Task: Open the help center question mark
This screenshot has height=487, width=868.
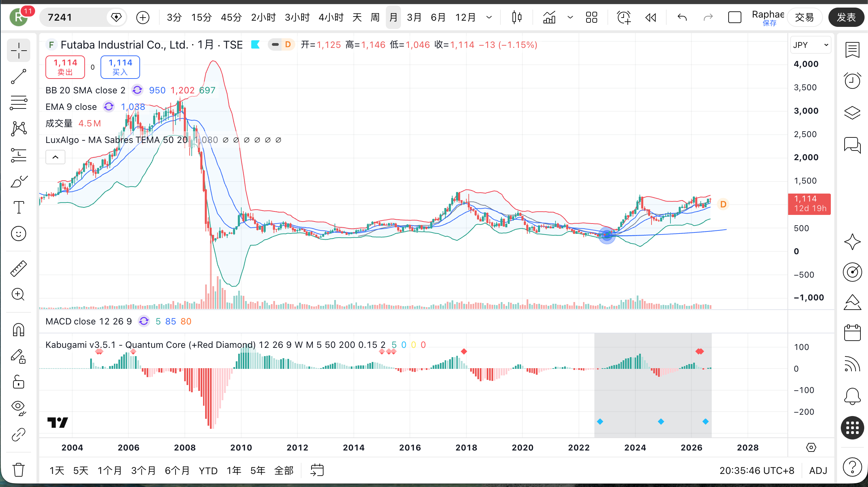Action: coord(852,467)
